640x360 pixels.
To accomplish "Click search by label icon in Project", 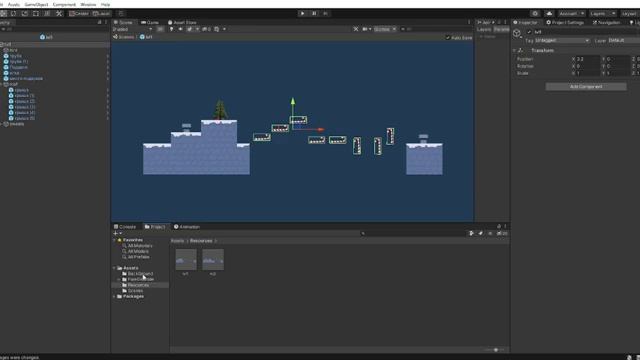I will (x=480, y=233).
